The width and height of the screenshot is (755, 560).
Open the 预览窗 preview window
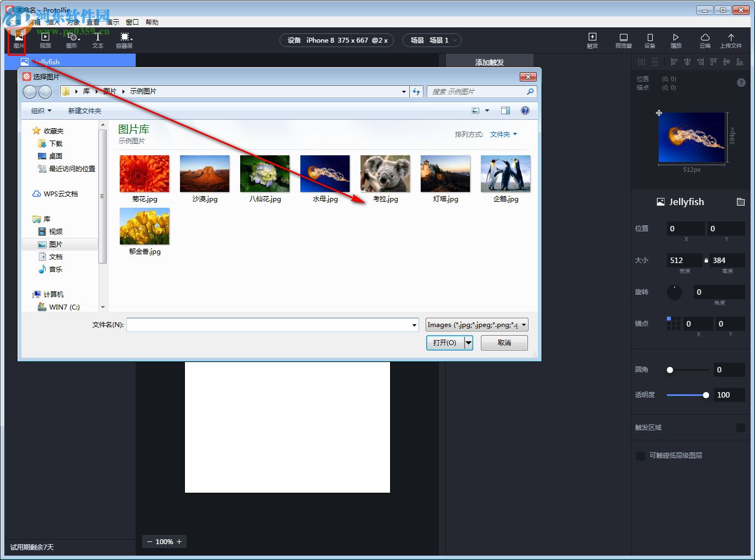[x=623, y=40]
